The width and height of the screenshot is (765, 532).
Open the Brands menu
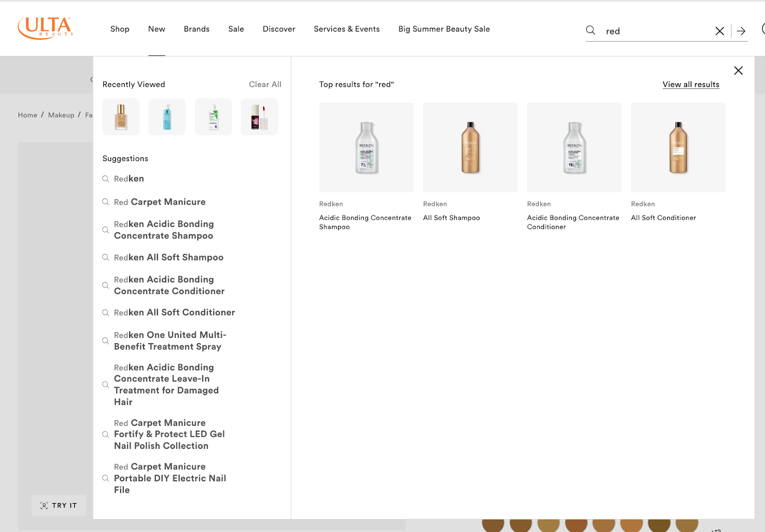pos(196,29)
